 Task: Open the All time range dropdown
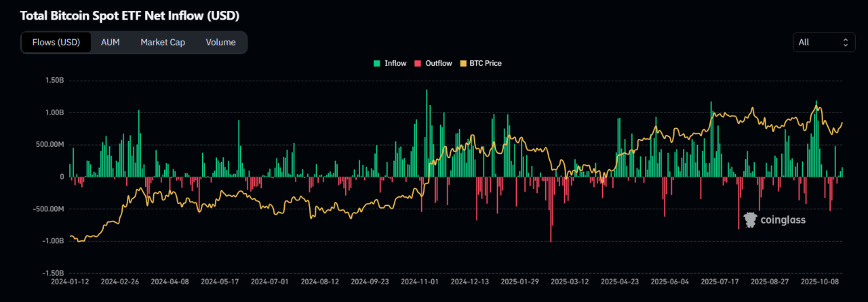point(823,42)
